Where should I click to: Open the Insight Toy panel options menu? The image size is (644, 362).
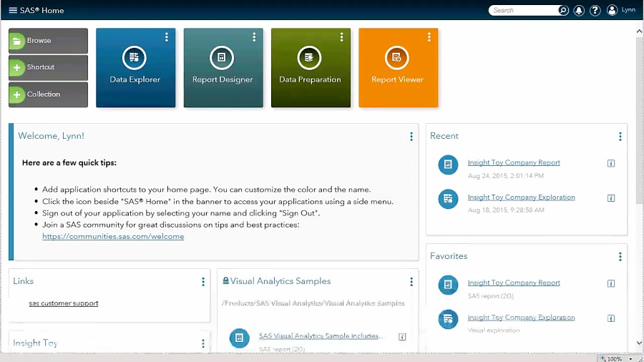[203, 343]
